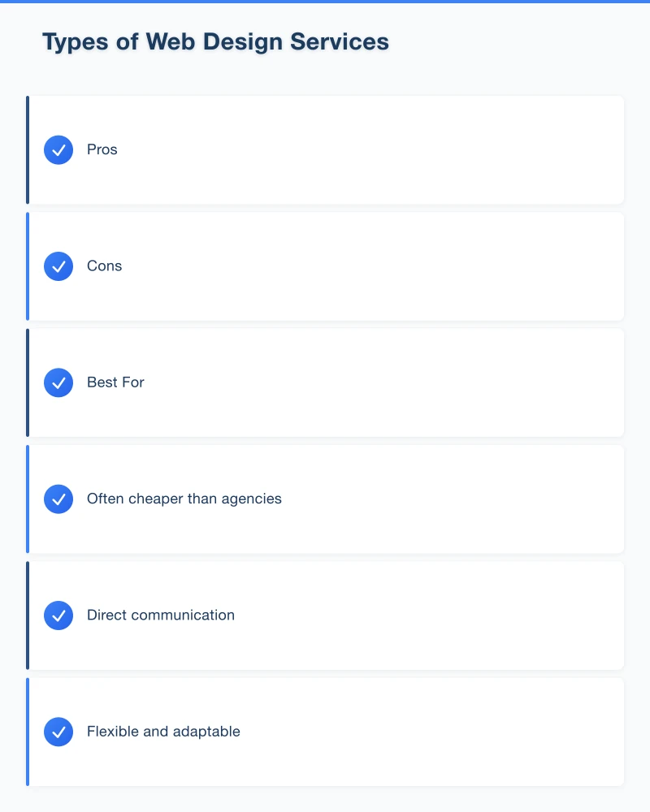Viewport: 650px width, 812px height.
Task: Click the blue stripe at the page top
Action: pyautogui.click(x=325, y=2)
